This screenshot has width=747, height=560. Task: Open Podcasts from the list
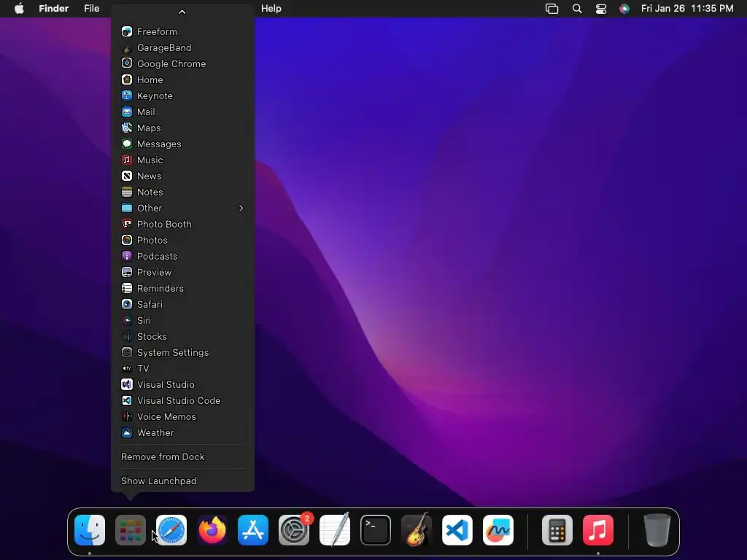pyautogui.click(x=182, y=256)
